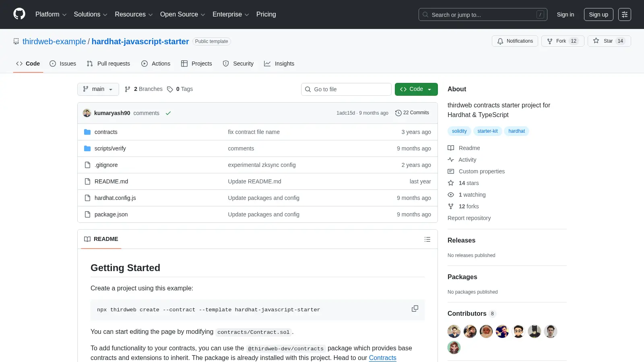644x362 pixels.
Task: Open the README outline icon
Action: tap(427, 239)
